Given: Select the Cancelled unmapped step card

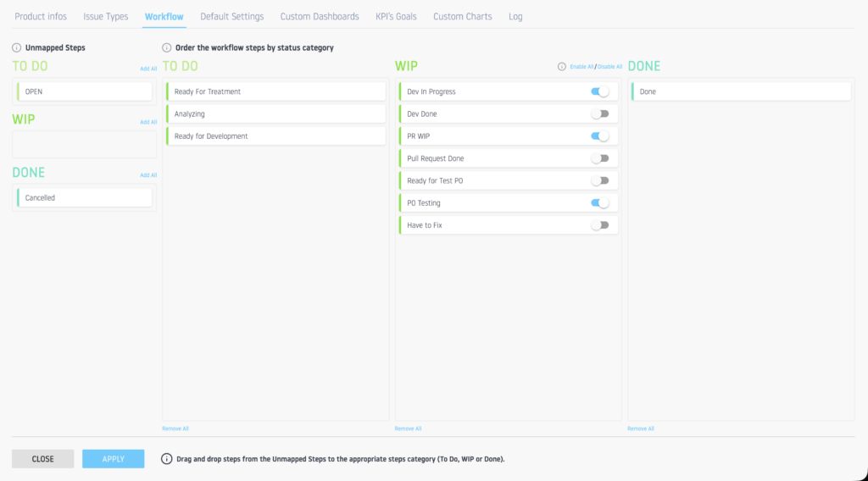Looking at the screenshot, I should tap(84, 197).
